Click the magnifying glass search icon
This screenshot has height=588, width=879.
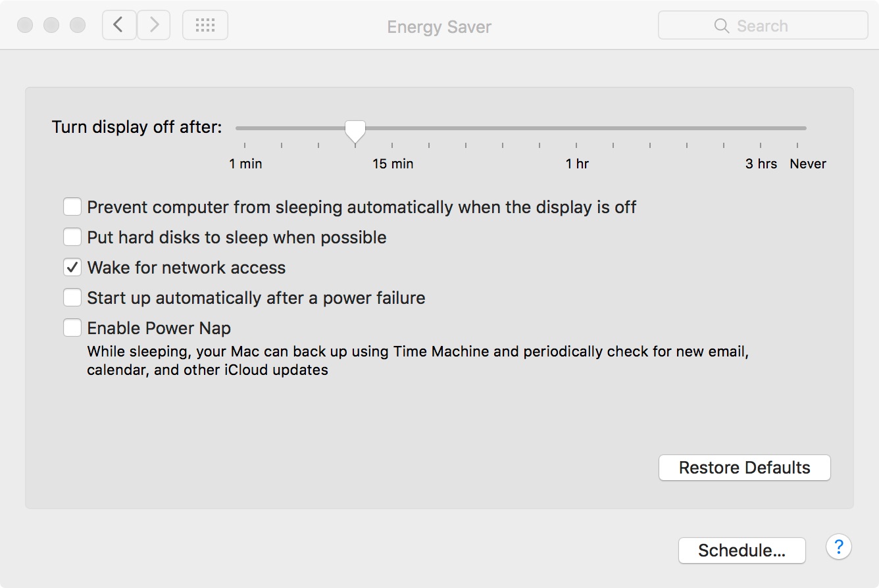[722, 26]
